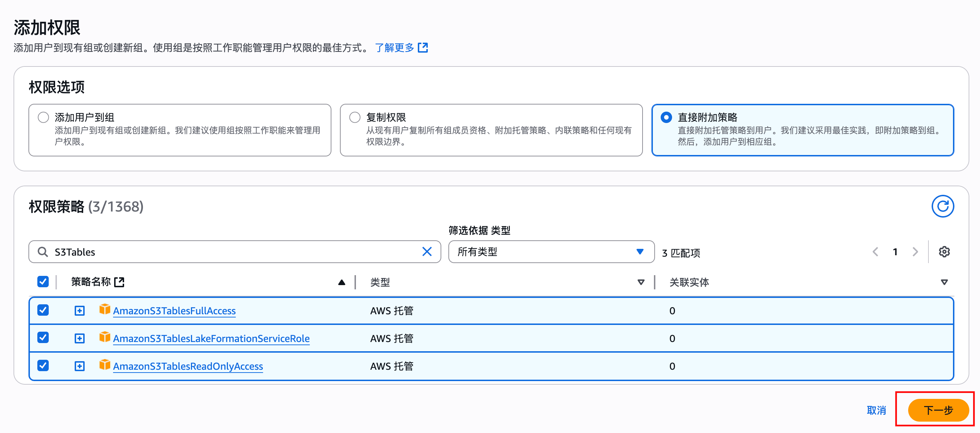Select the 复制权限 radio option
This screenshot has height=433, width=980.
tap(355, 117)
